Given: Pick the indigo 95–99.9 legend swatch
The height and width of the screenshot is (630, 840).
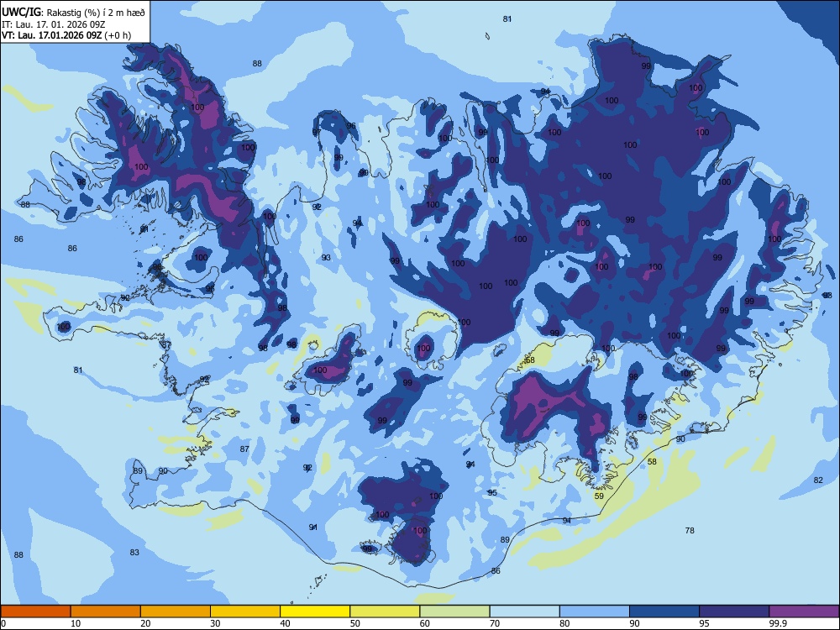Looking at the screenshot, I should 734,612.
